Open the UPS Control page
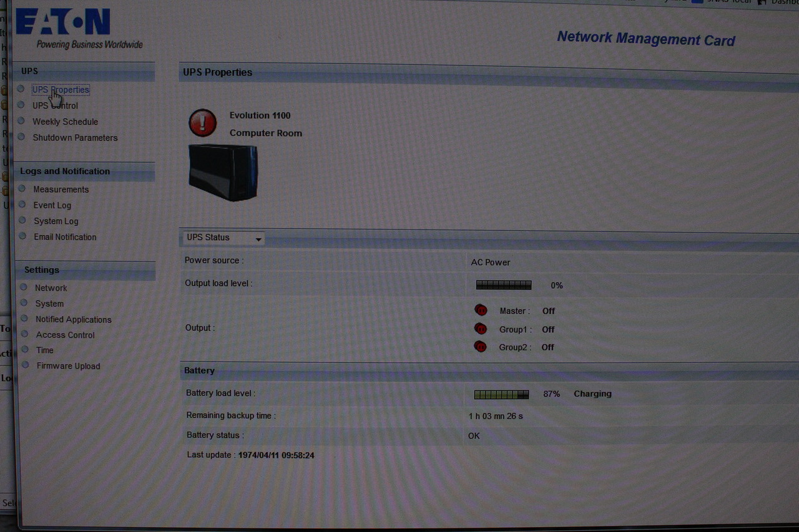Screen dimensions: 799x532 [55, 105]
